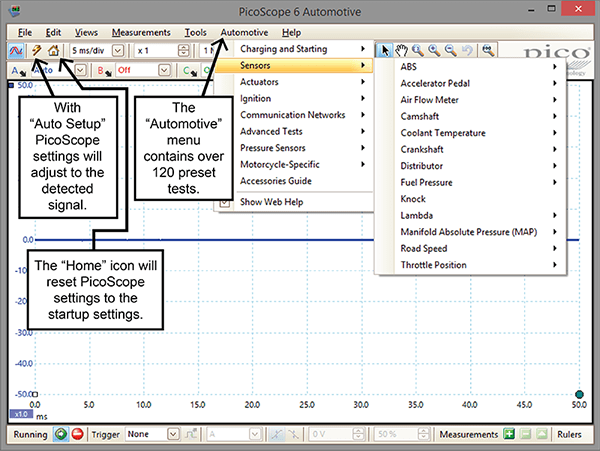Add a measurement with green plus
Screen dimensions: 600x451
click(x=509, y=434)
